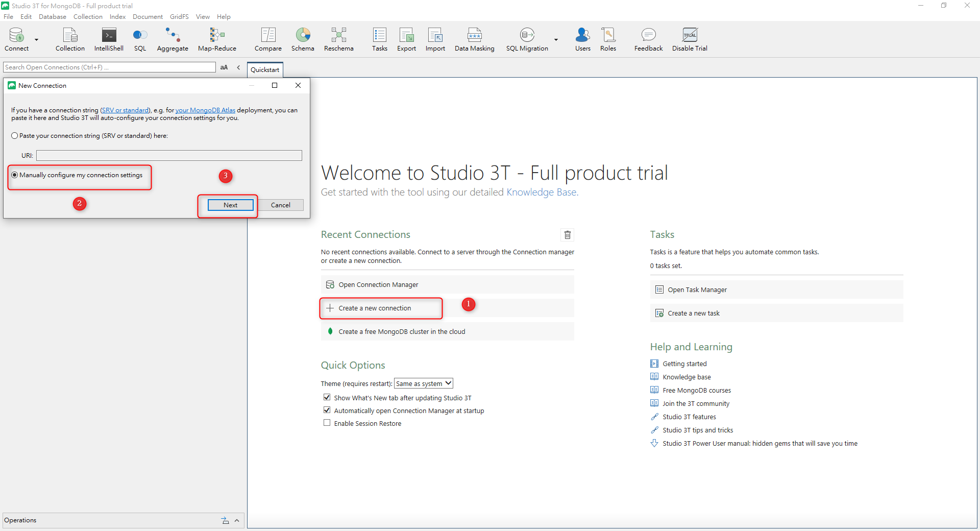Expand the Operations panel chevron
980x531 pixels.
[237, 520]
